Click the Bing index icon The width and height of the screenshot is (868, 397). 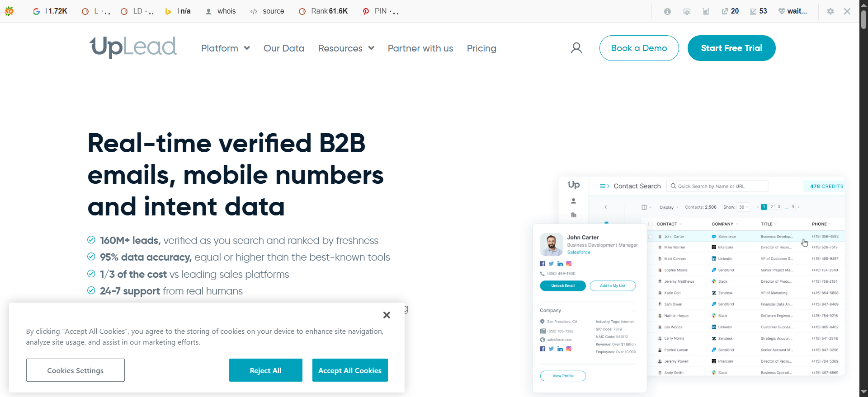[x=168, y=11]
